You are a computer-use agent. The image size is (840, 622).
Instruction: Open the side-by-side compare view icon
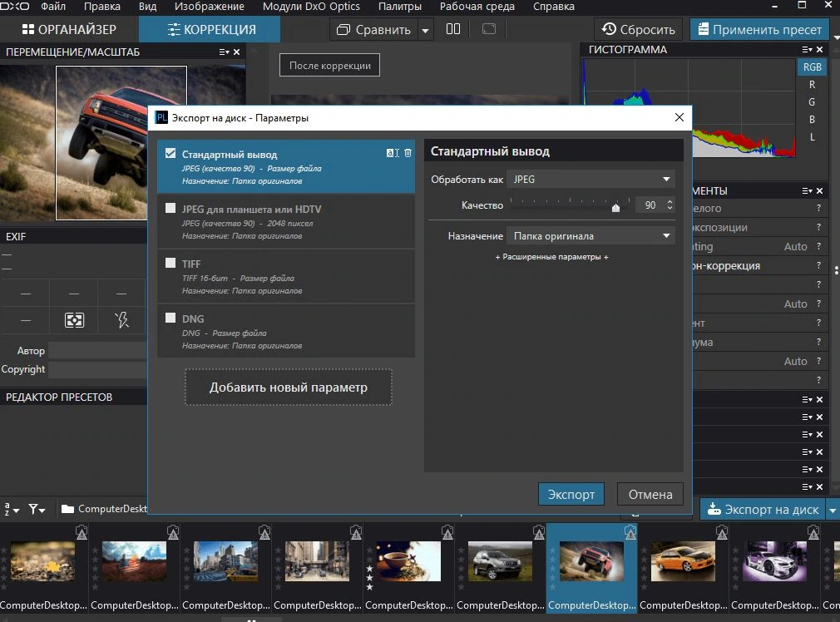(453, 29)
